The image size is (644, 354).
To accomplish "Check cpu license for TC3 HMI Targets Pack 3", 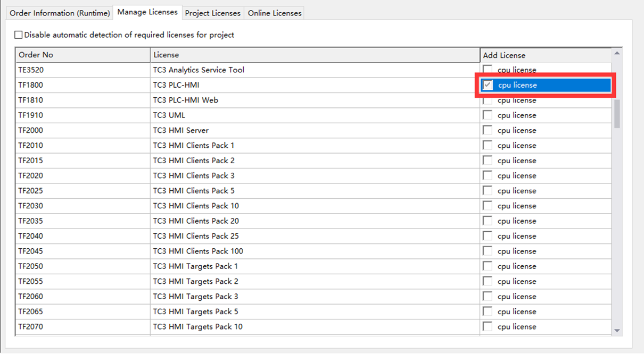I will point(488,296).
